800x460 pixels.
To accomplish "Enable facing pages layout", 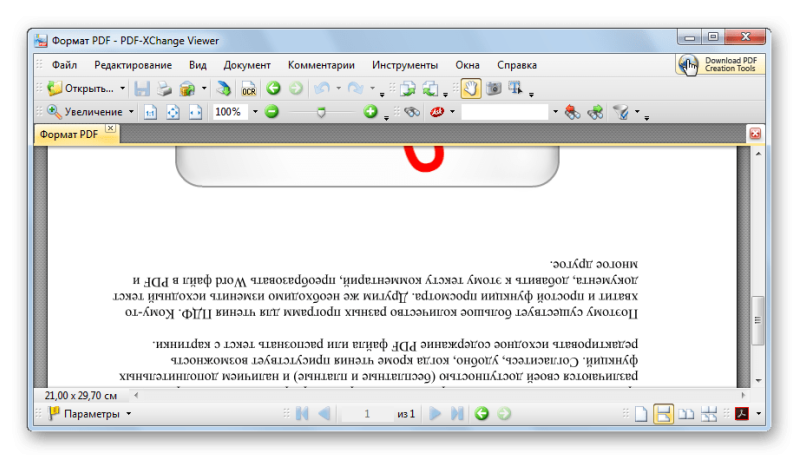I will [686, 414].
